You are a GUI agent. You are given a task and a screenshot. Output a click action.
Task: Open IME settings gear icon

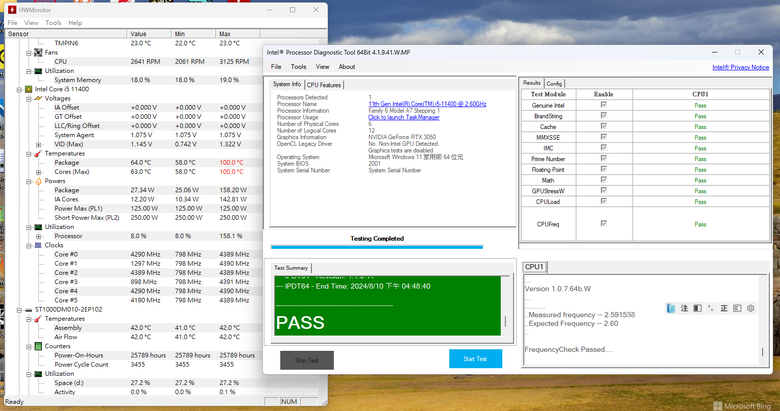[751, 308]
